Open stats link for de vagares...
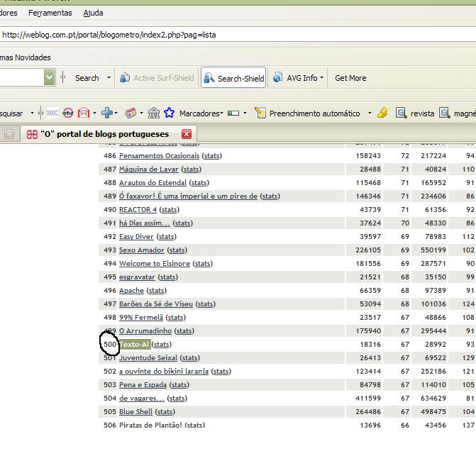 point(177,399)
